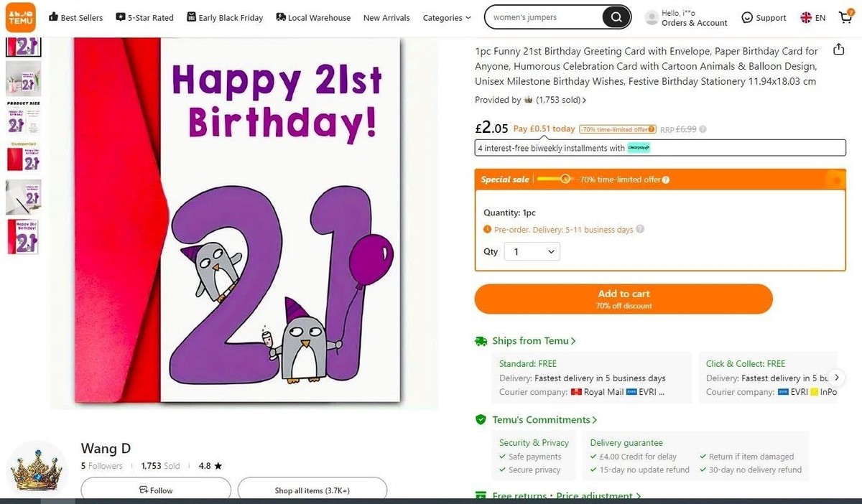The width and height of the screenshot is (862, 504).
Task: Open the Categories dropdown
Action: [446, 17]
